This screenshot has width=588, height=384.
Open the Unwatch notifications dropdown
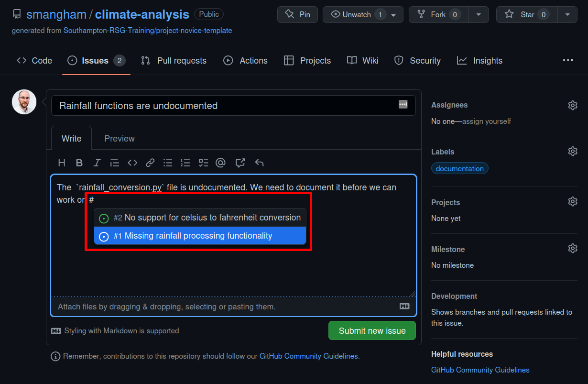point(392,14)
